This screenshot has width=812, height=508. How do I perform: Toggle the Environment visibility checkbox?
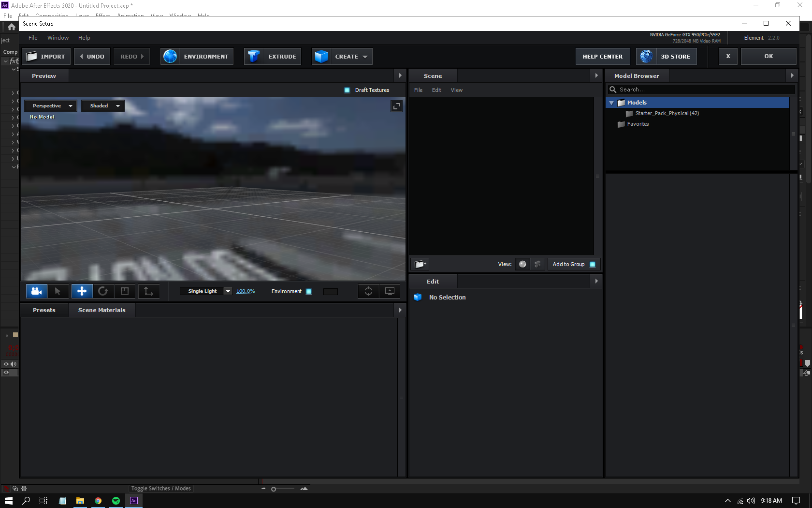pyautogui.click(x=308, y=291)
